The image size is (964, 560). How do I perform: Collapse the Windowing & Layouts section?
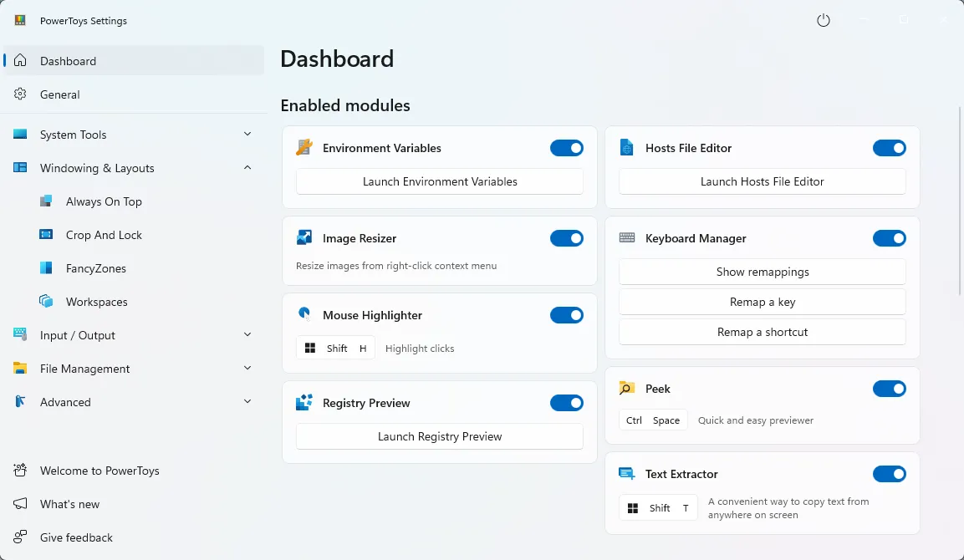[247, 167]
